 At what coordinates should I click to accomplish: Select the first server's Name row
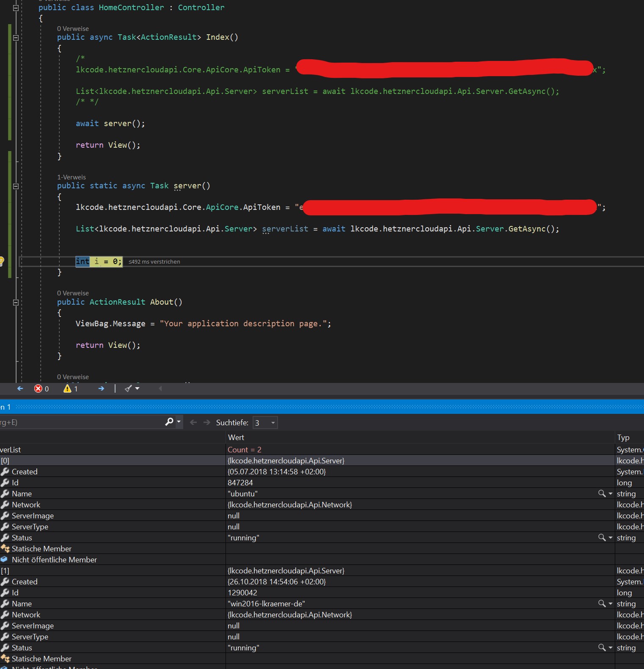click(x=322, y=493)
